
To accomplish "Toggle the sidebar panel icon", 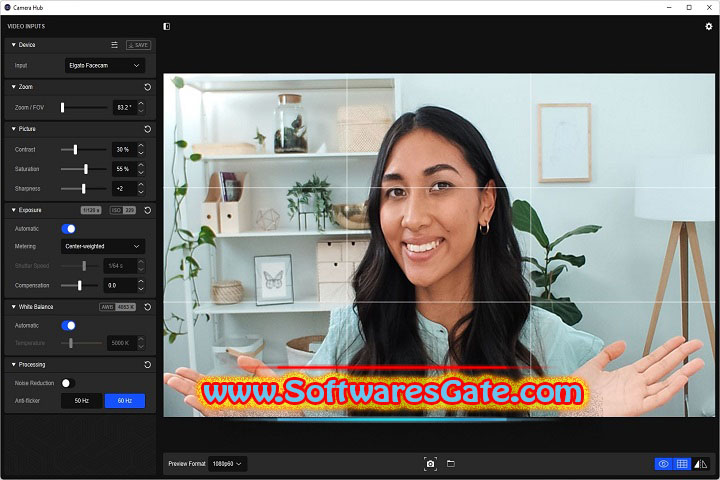I will pyautogui.click(x=167, y=27).
